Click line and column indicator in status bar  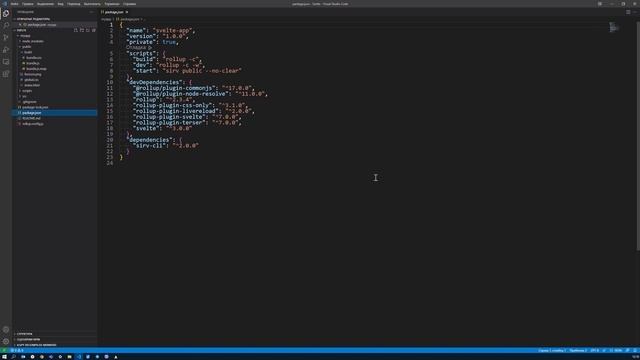(551, 350)
